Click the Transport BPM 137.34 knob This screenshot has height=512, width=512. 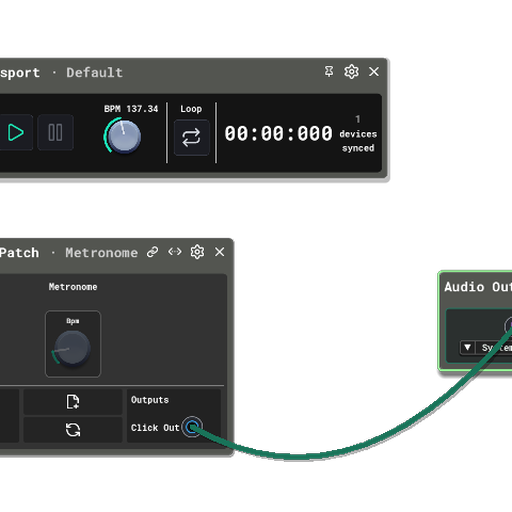124,136
